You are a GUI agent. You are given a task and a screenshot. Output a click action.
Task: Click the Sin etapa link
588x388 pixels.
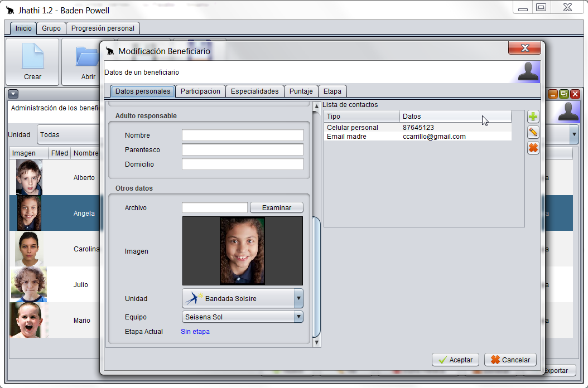tap(195, 331)
